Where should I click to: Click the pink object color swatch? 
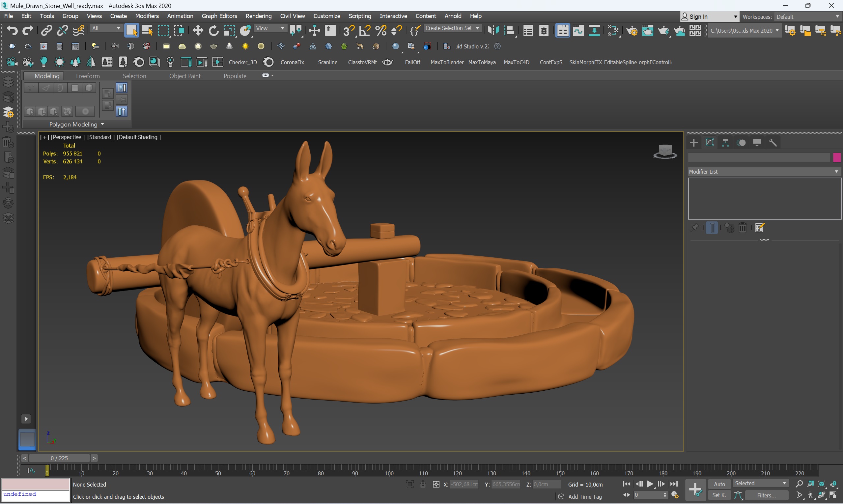point(836,157)
